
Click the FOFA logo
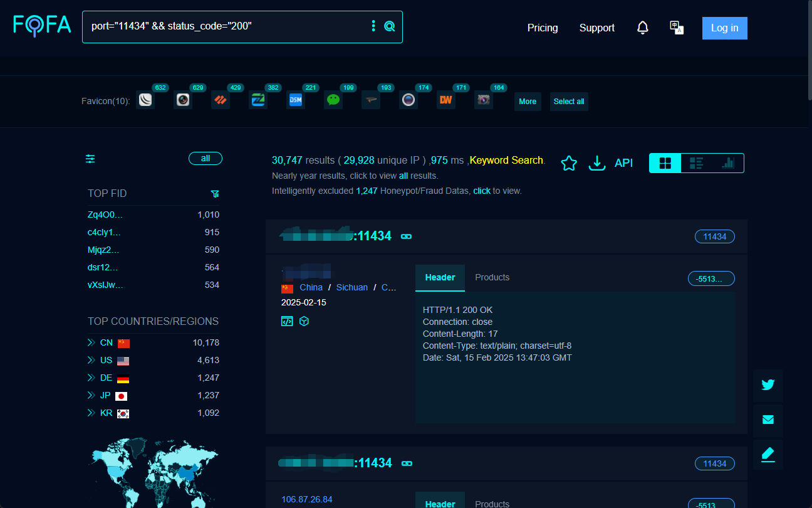click(41, 26)
